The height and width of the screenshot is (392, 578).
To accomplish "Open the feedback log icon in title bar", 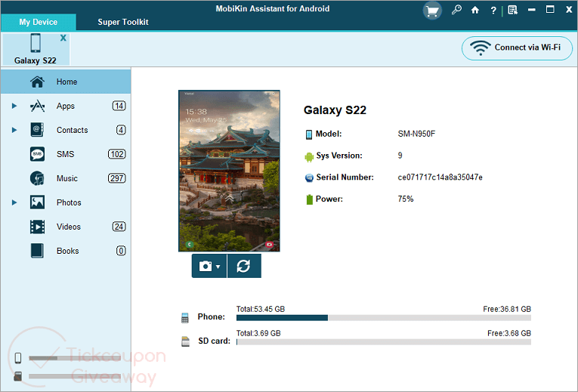I will coord(512,11).
